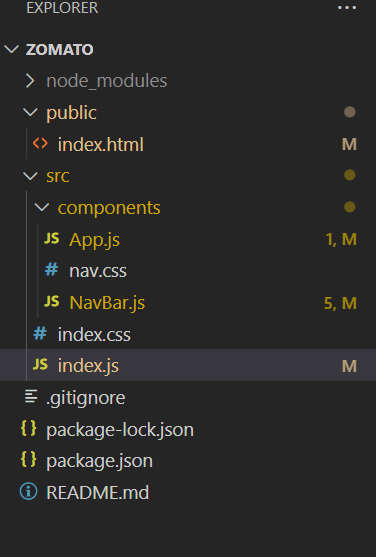Viewport: 376px width, 557px height.
Task: Click the info icon beside README.md
Action: click(28, 492)
